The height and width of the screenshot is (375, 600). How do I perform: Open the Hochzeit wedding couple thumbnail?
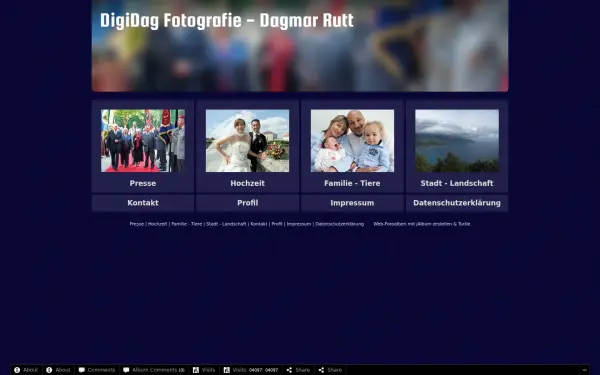click(248, 141)
